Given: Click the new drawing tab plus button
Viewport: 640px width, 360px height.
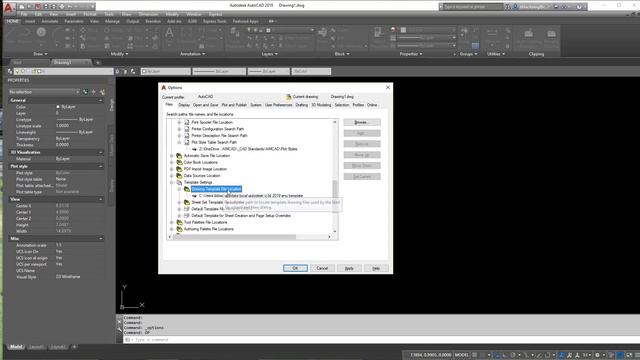Looking at the screenshot, I should [x=98, y=62].
